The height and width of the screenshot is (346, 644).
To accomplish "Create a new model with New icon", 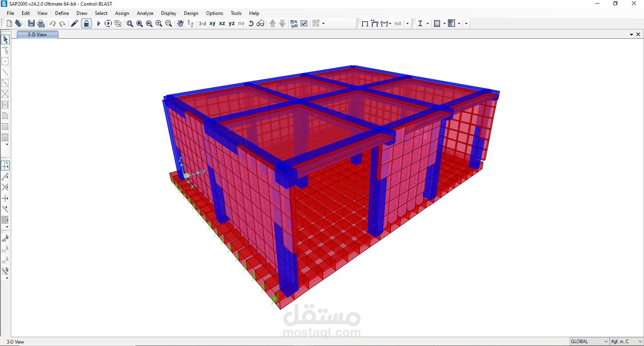I will click(x=9, y=23).
